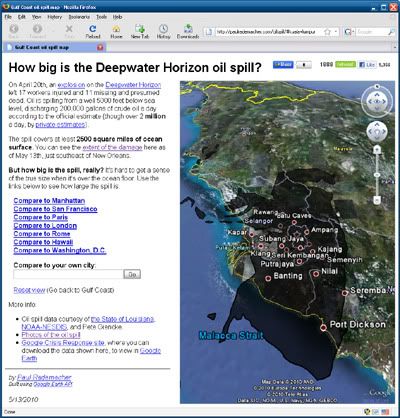Open the Google Earth API link
The image size is (400, 418).
[53, 384]
